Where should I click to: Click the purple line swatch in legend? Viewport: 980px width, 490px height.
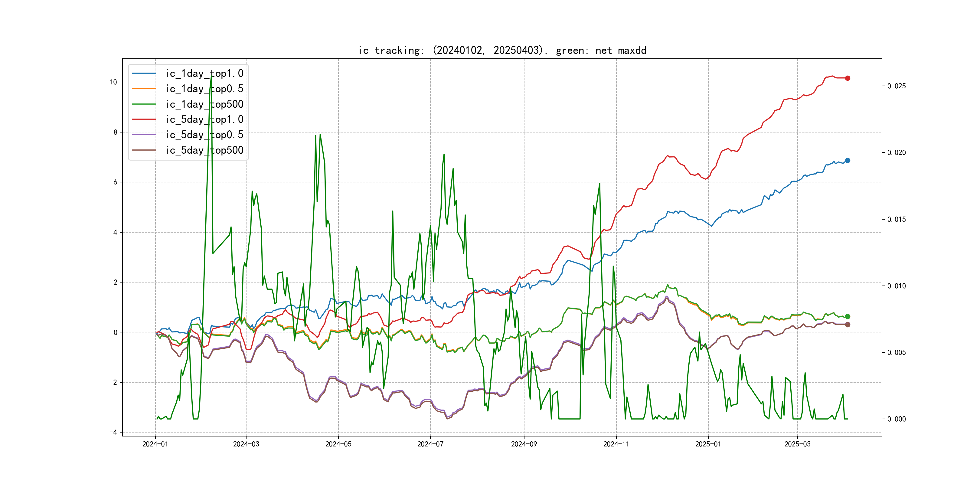[x=144, y=135]
